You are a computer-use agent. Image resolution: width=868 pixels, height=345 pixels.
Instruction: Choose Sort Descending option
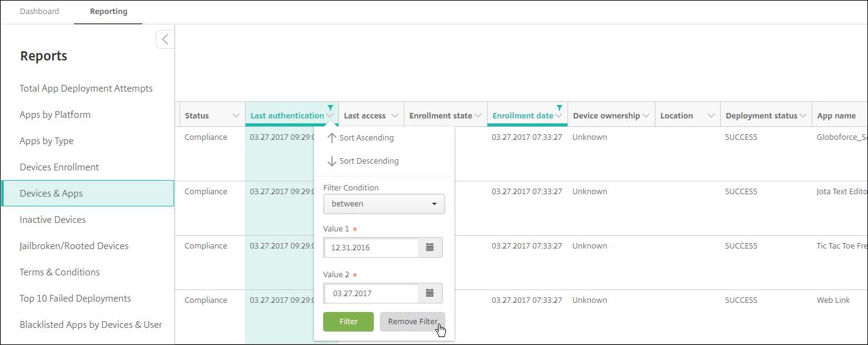coord(368,161)
